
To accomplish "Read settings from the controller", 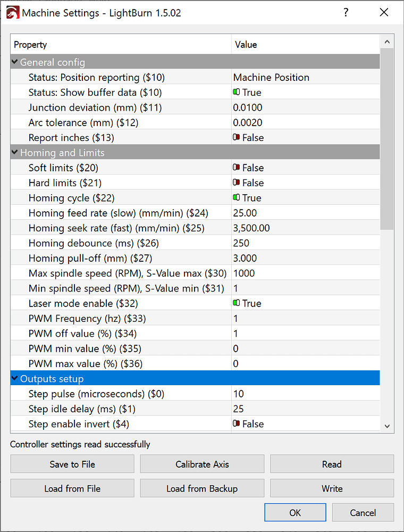I will coord(332,464).
